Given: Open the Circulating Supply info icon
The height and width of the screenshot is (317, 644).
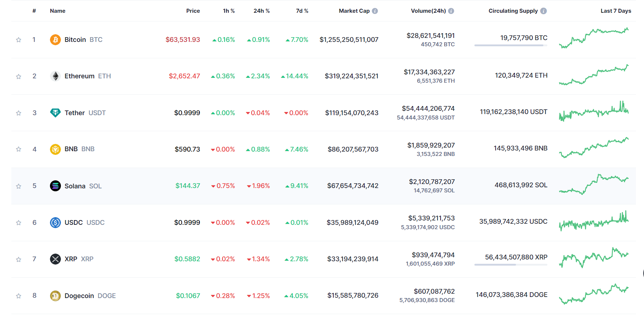Looking at the screenshot, I should pos(543,11).
